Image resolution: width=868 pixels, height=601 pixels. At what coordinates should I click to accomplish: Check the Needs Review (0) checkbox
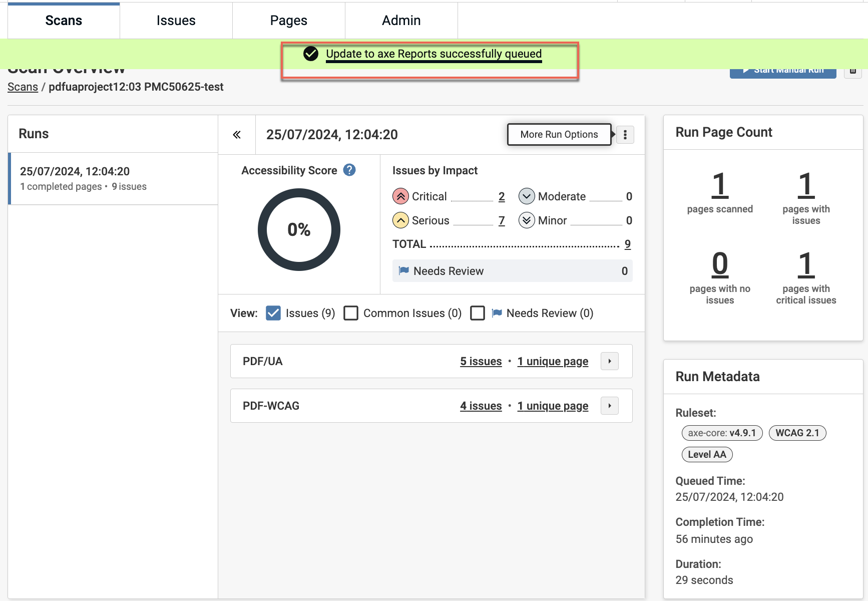pos(478,313)
